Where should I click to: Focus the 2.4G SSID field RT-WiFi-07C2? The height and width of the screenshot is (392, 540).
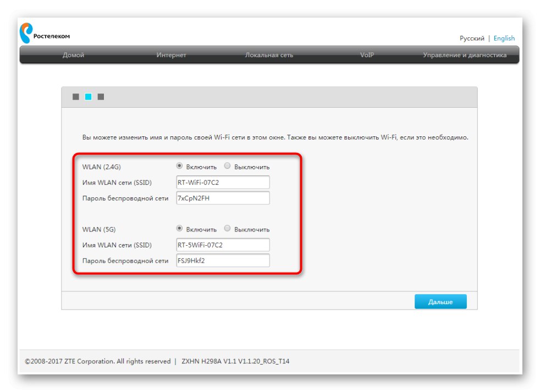(223, 183)
